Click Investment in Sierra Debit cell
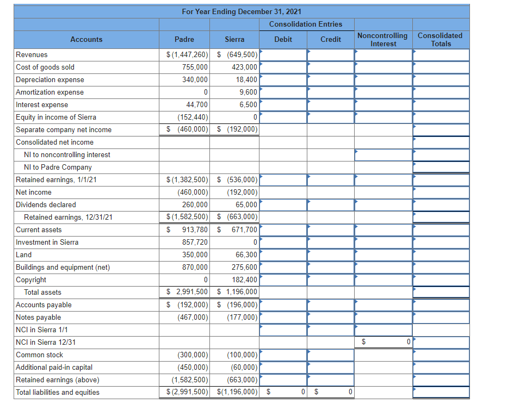The width and height of the screenshot is (532, 416). (283, 243)
